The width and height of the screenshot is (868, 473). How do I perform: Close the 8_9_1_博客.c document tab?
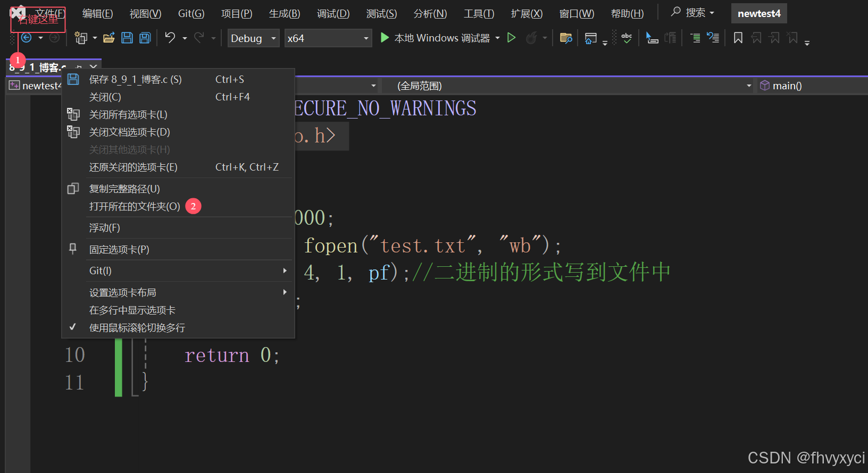click(x=94, y=67)
